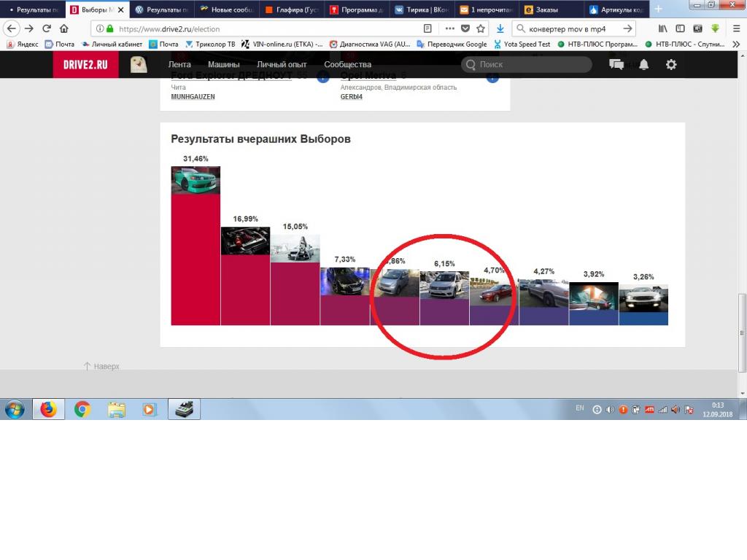
Task: Open the engine thumbnail with 16,99%
Action: point(245,241)
